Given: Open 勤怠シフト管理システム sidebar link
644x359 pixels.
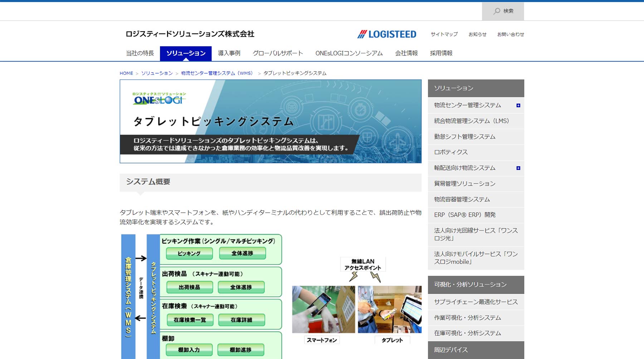Looking at the screenshot, I should coord(476,137).
